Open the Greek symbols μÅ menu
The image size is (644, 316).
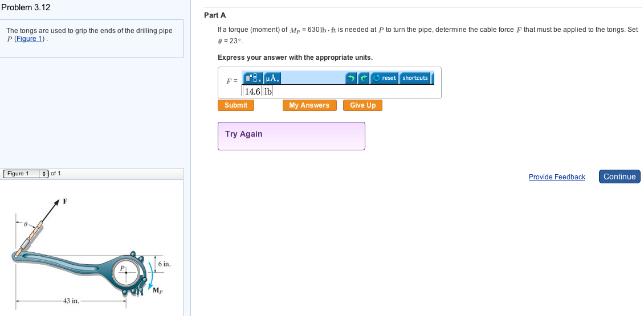tap(271, 78)
